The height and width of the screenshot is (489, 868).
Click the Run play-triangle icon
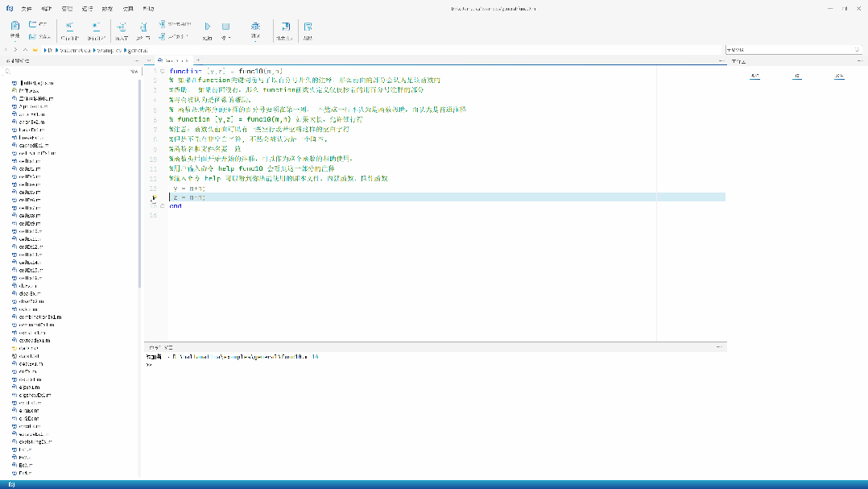[207, 27]
